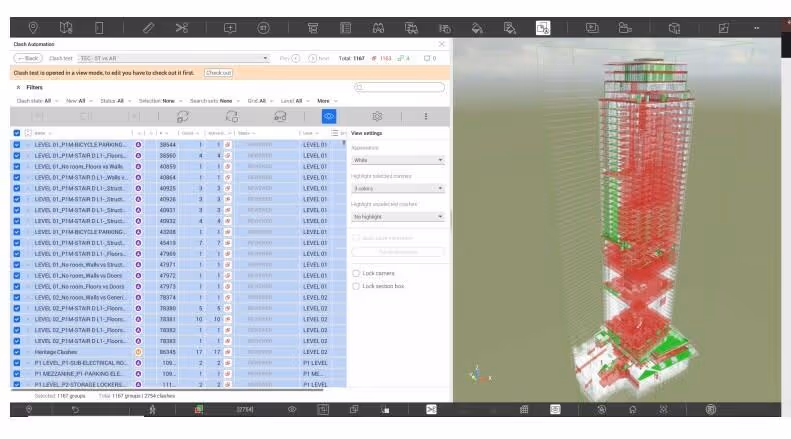Open the No highlight dropdown

point(398,216)
